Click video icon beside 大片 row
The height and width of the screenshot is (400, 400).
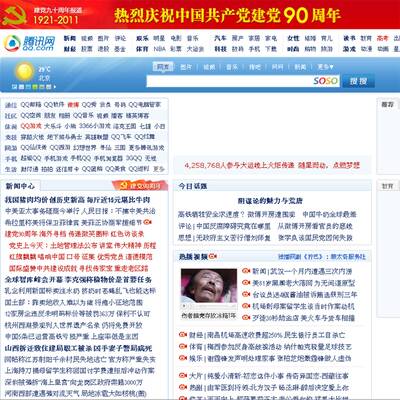183,375
